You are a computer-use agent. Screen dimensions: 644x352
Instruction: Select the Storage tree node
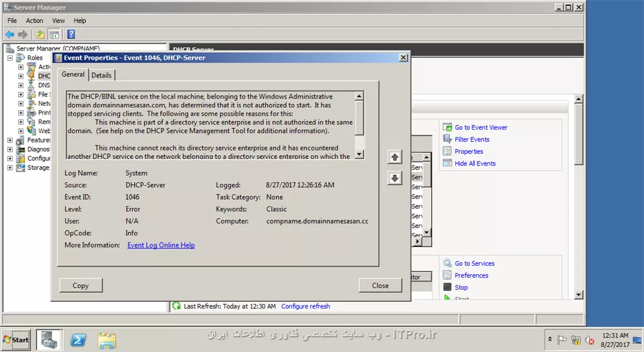(x=38, y=167)
